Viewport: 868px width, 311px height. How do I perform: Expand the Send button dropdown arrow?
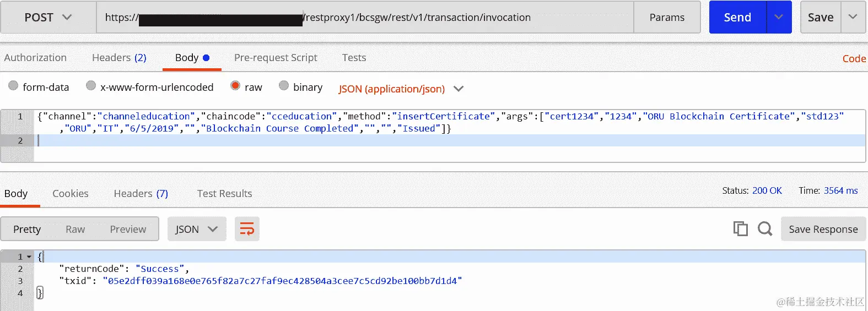point(779,17)
